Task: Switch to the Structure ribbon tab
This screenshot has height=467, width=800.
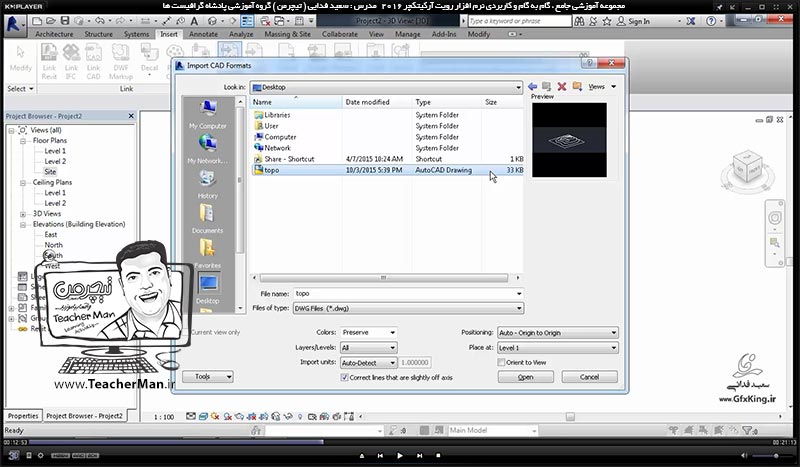Action: [x=98, y=34]
